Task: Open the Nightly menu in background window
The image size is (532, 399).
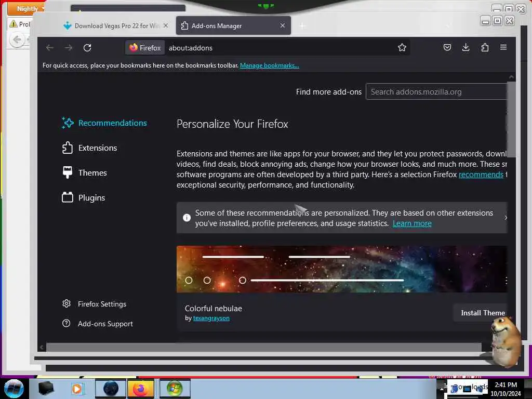Action: pyautogui.click(x=26, y=8)
